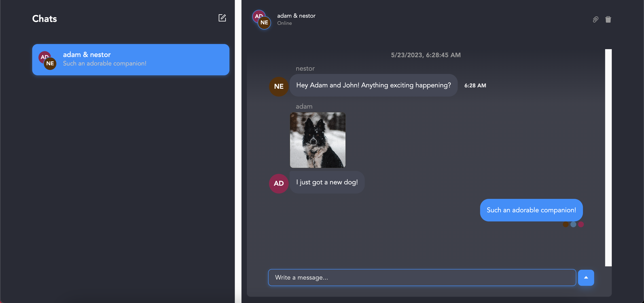644x303 pixels.
Task: Click the AD/NE avatar in the sidebar chat entry
Action: 47,60
